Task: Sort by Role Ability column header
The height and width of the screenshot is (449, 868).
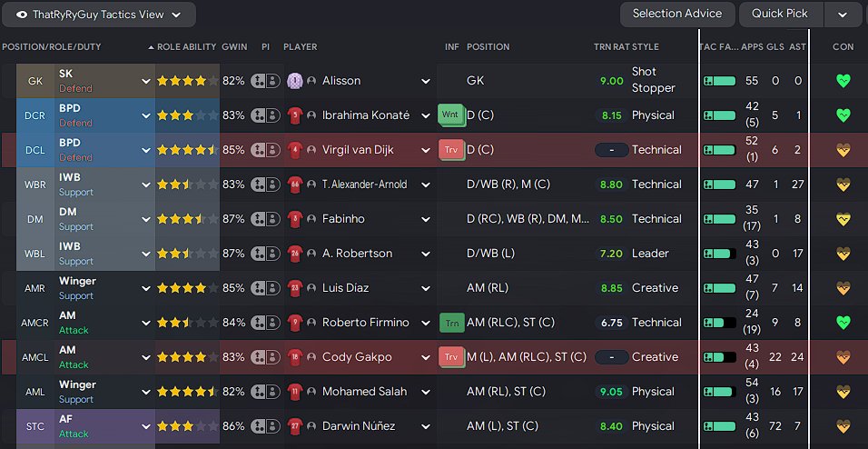Action: click(x=185, y=47)
